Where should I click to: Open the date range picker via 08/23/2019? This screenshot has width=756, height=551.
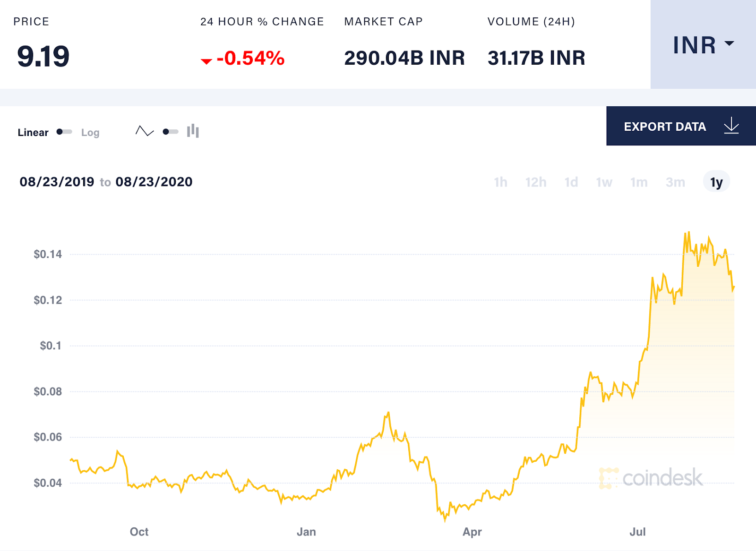click(x=58, y=181)
